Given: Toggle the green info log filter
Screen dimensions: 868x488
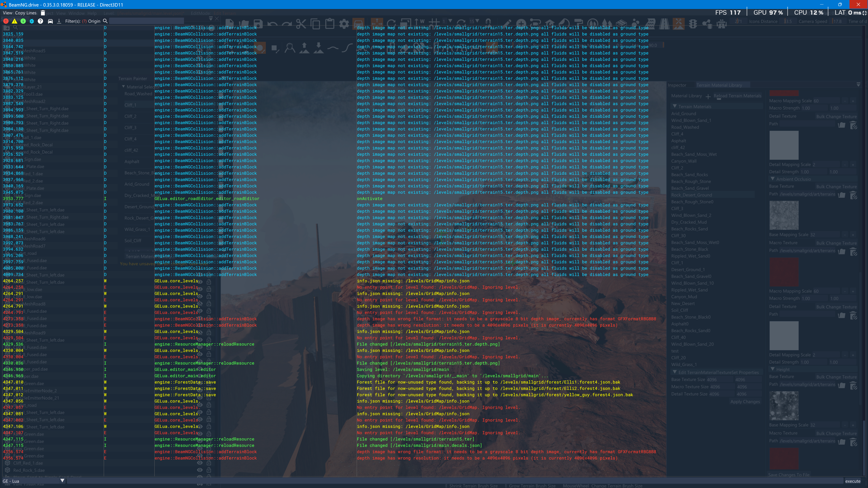Looking at the screenshot, I should click(x=23, y=21).
